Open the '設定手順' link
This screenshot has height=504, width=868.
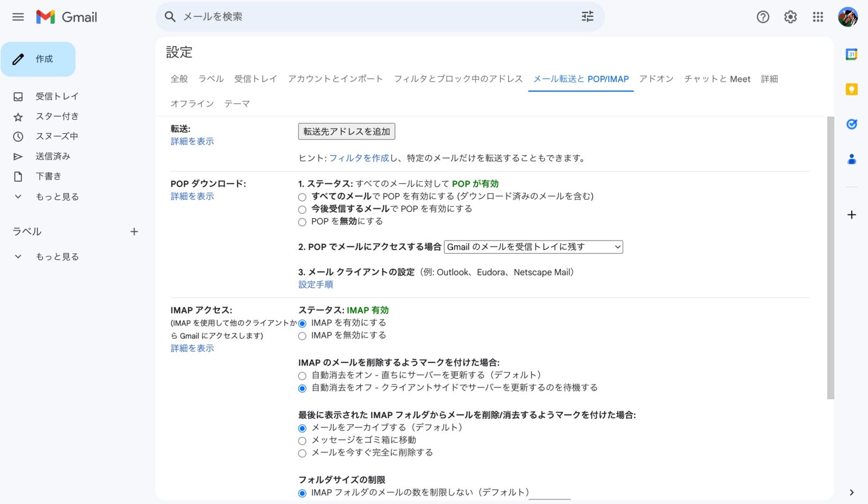tap(316, 284)
